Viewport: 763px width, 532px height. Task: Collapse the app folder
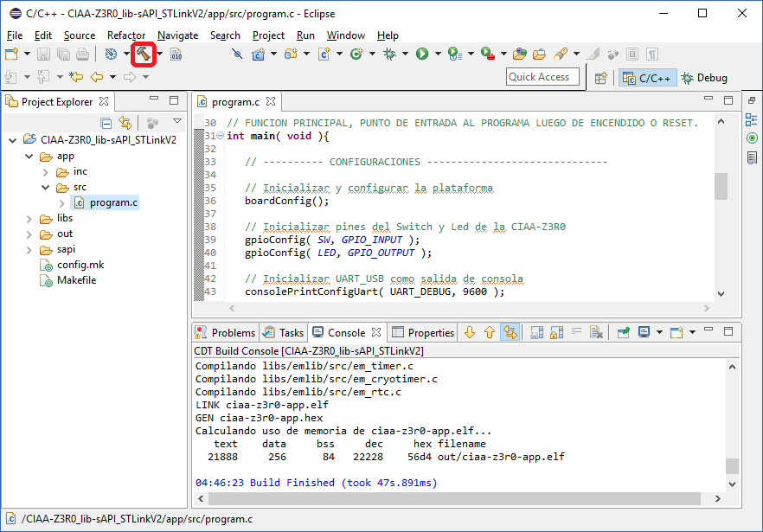tap(29, 157)
